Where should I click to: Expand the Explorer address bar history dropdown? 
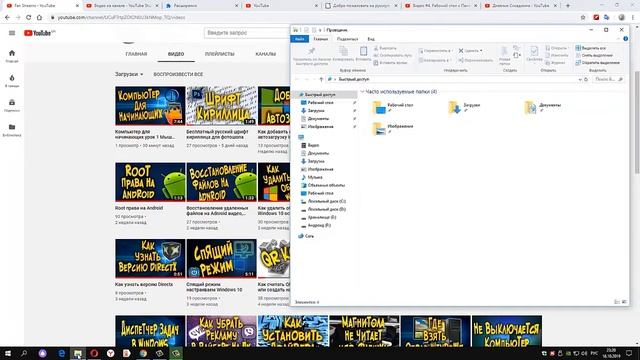click(580, 79)
